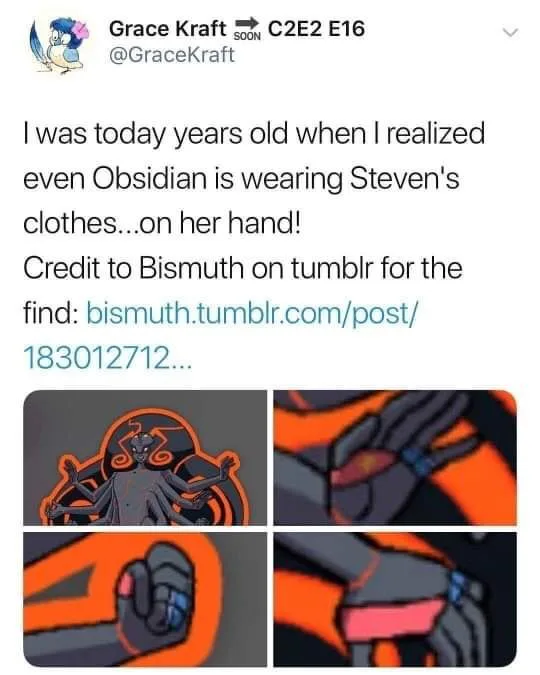
Task: Click the Credit to Bismuth text line
Action: (243, 268)
